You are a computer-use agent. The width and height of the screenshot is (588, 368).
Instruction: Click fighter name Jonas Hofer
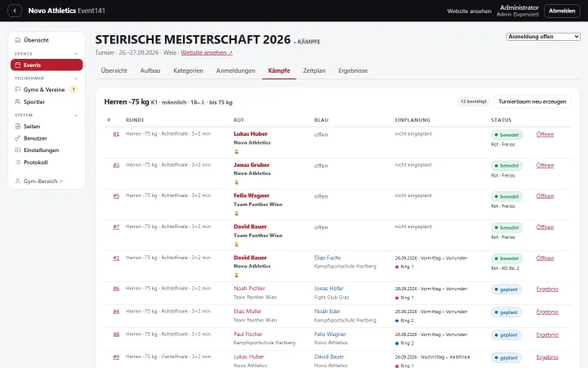click(329, 289)
